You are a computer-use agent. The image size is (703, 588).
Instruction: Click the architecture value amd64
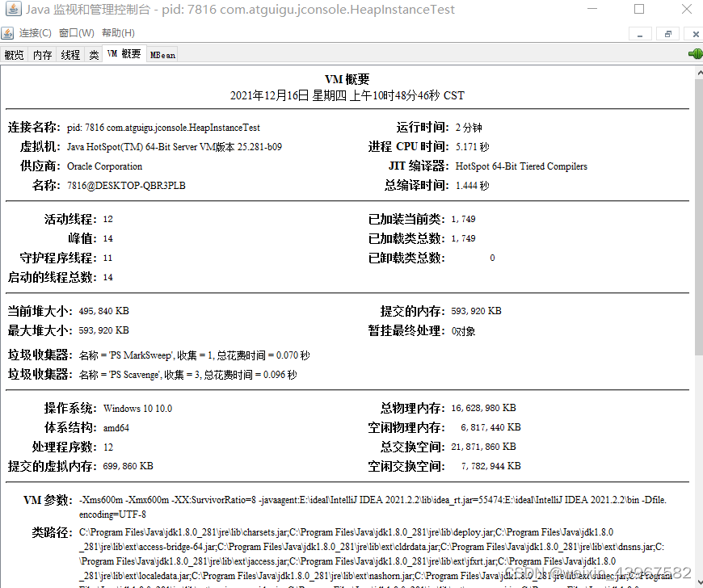116,428
